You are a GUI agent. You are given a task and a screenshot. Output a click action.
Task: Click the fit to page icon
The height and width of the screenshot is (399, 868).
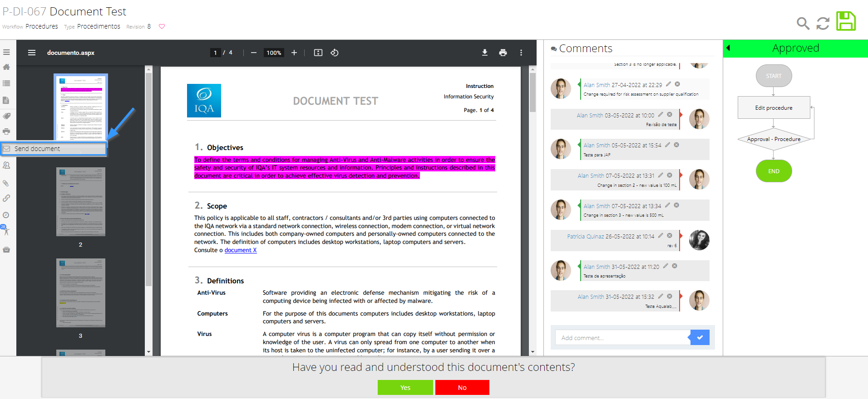[x=318, y=53]
